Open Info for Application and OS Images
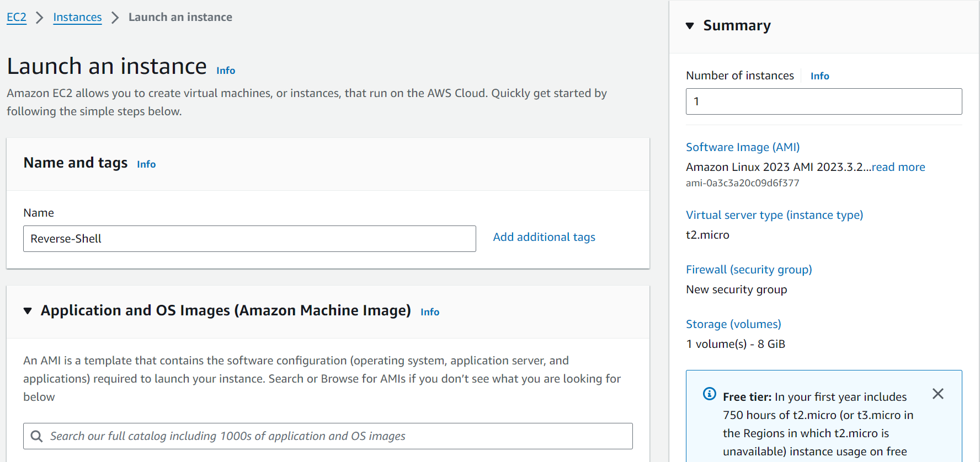This screenshot has height=462, width=980. point(430,312)
